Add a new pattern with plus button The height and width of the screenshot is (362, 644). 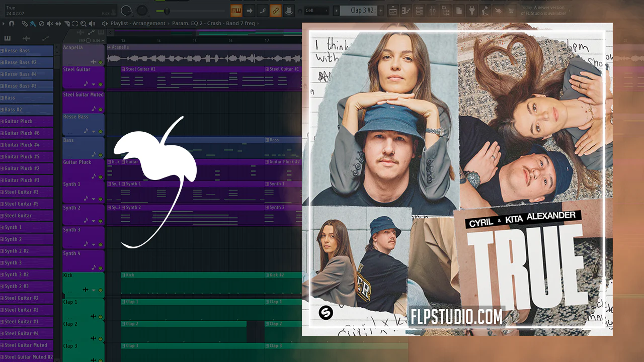click(381, 11)
